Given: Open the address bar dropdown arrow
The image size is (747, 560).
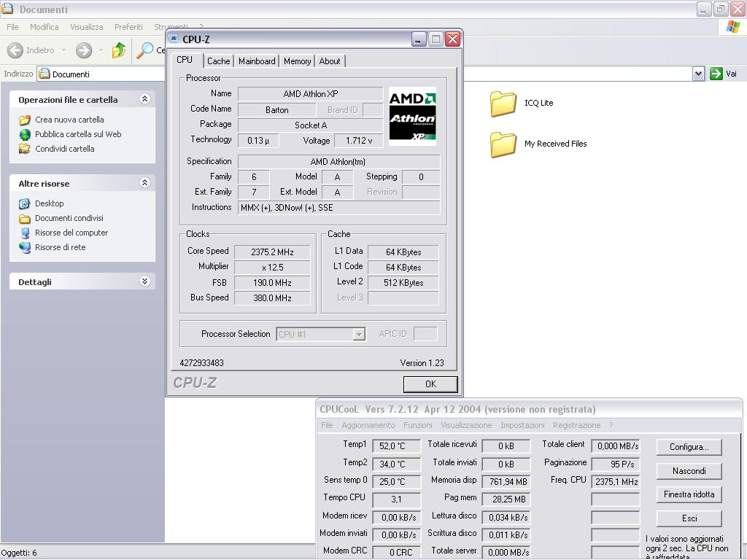Looking at the screenshot, I should click(x=698, y=74).
